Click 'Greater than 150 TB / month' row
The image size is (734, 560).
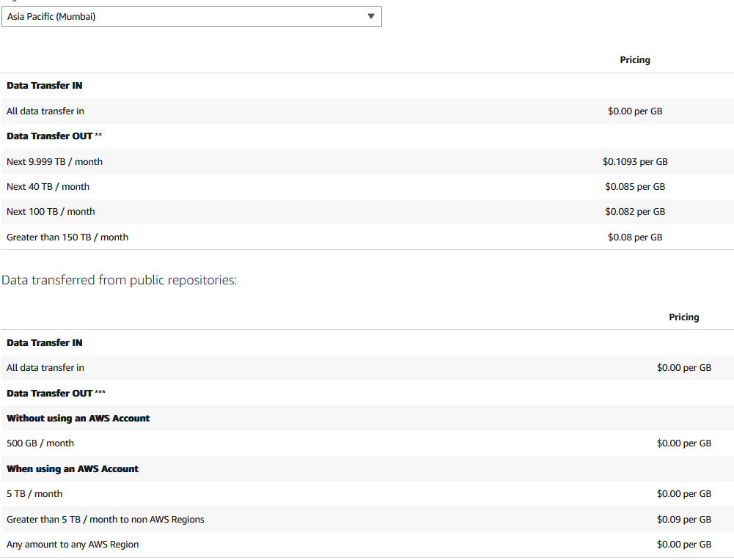point(367,237)
